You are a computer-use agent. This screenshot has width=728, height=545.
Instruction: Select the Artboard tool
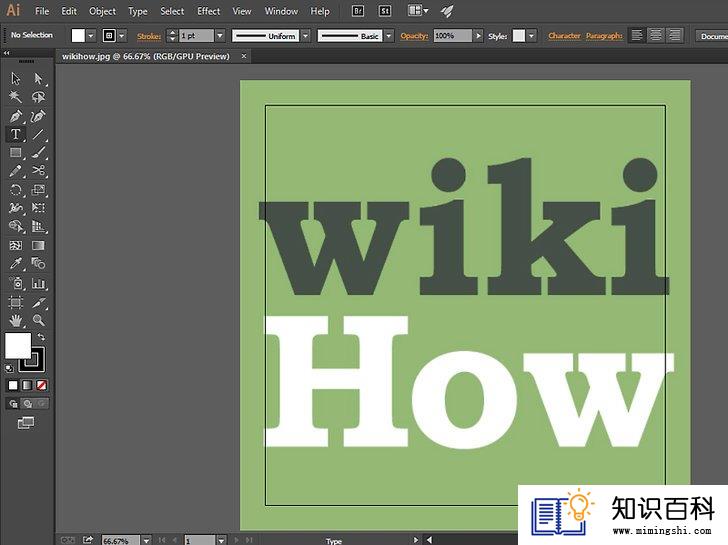coord(15,303)
